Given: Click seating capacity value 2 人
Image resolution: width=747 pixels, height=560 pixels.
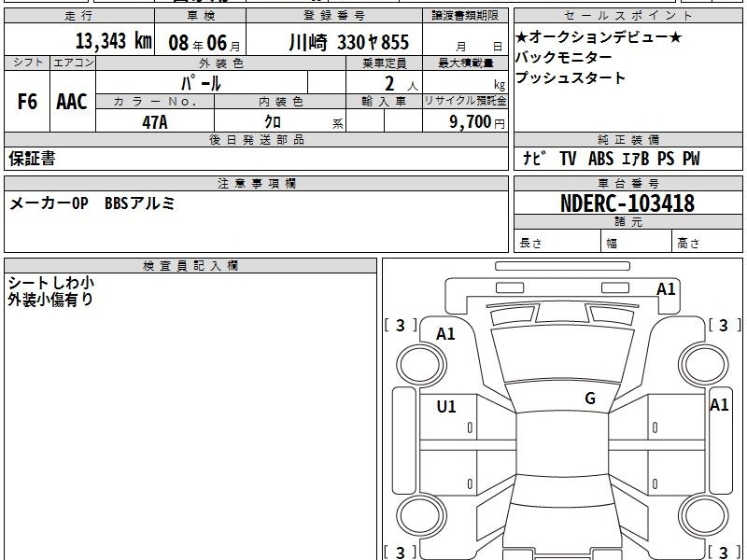Looking at the screenshot, I should (401, 84).
